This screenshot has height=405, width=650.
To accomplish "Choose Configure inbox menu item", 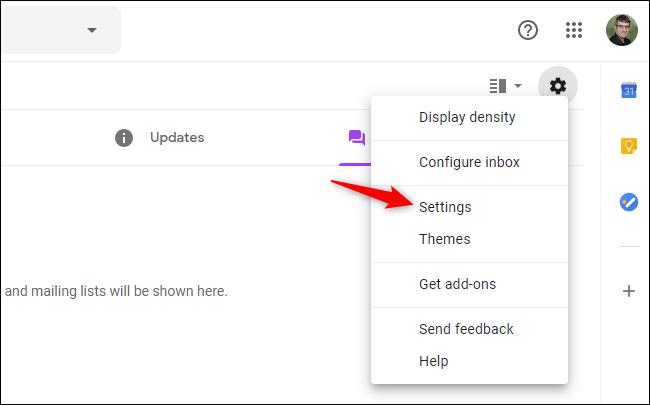I will (x=469, y=162).
